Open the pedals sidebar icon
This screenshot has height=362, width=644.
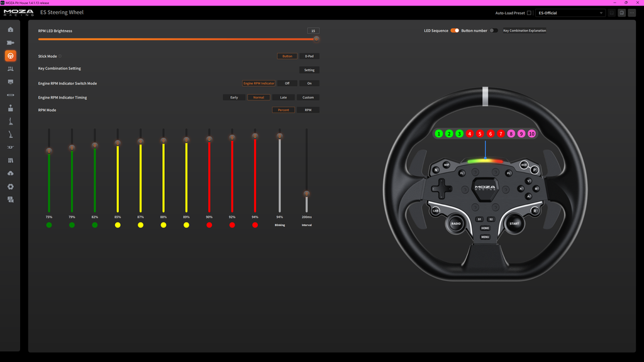pos(11,69)
